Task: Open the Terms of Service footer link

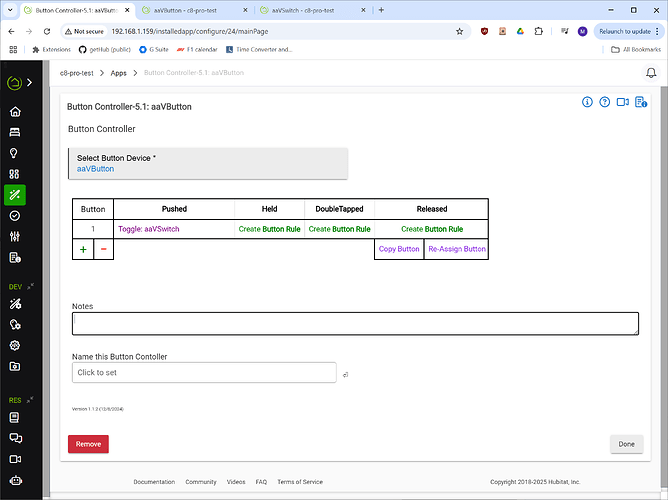Action: (300, 482)
